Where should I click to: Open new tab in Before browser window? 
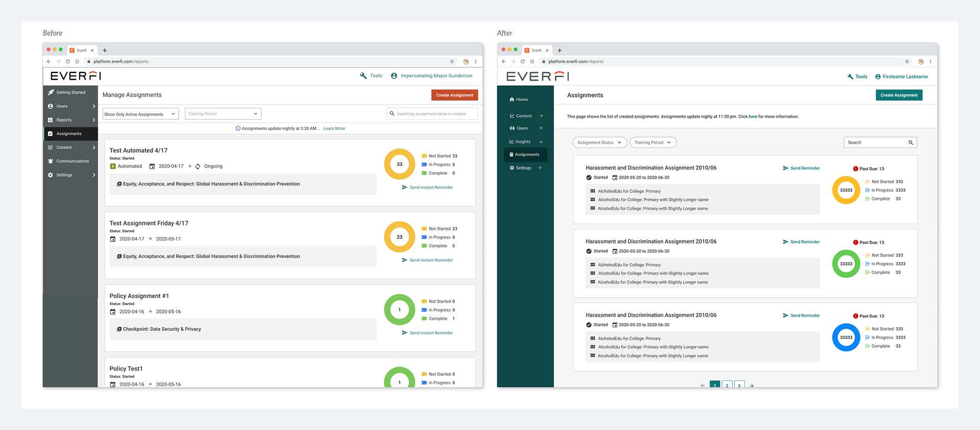click(105, 51)
